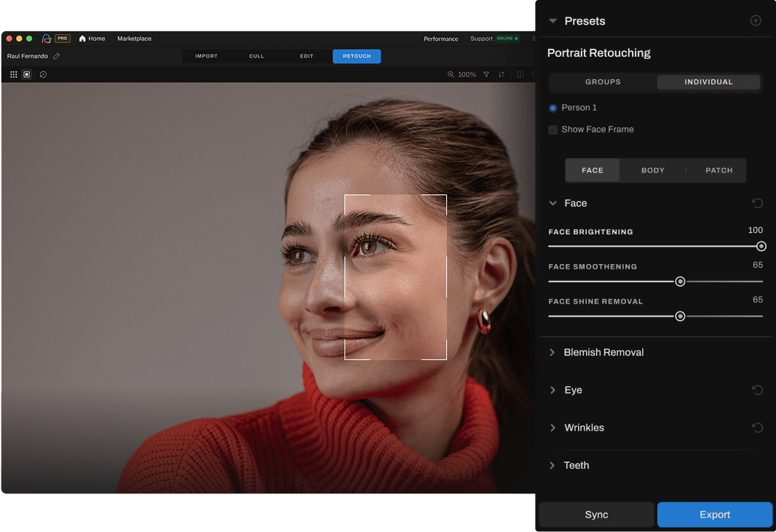Expand the Teeth section
Screen dimensions: 776x532
(553, 466)
